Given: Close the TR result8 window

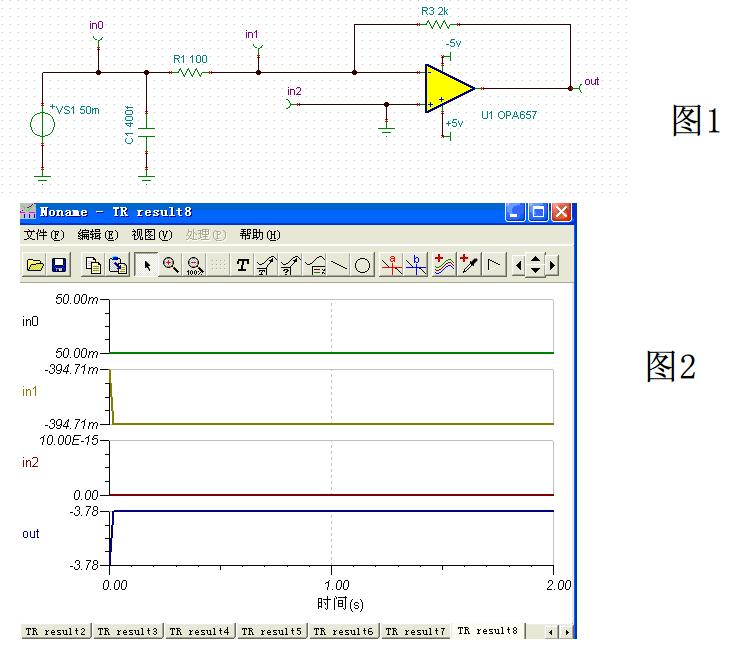Looking at the screenshot, I should tap(561, 212).
